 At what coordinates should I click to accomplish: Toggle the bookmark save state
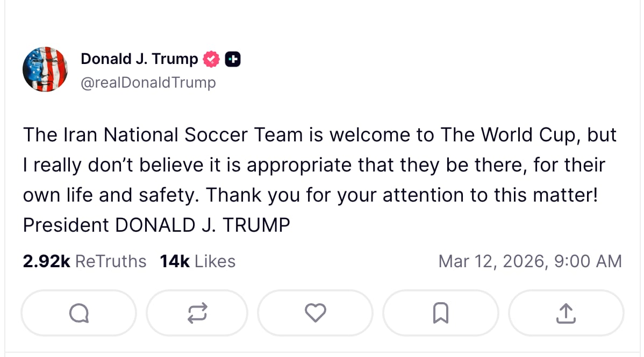(x=440, y=313)
